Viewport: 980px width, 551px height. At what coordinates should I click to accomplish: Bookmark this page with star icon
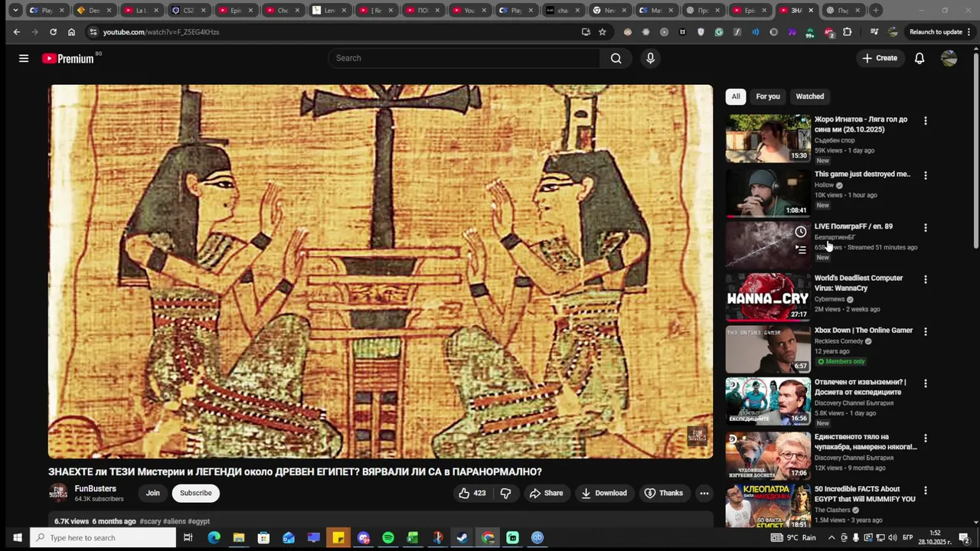603,32
